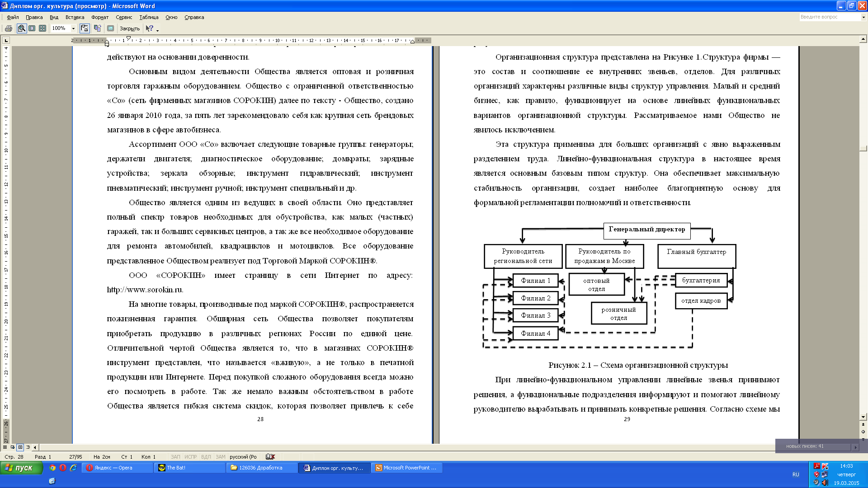Open 126036 Доработка folder taskbar button
The image size is (868, 488).
point(262,468)
